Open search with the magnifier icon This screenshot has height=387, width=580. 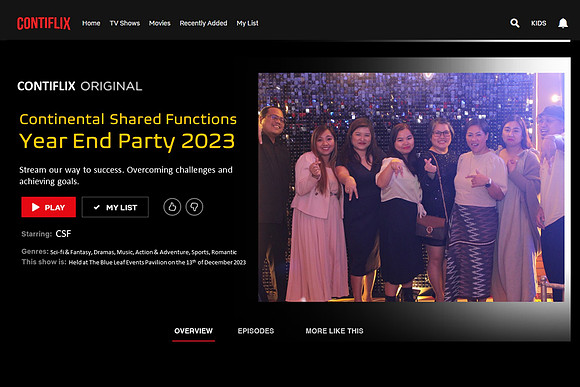515,23
